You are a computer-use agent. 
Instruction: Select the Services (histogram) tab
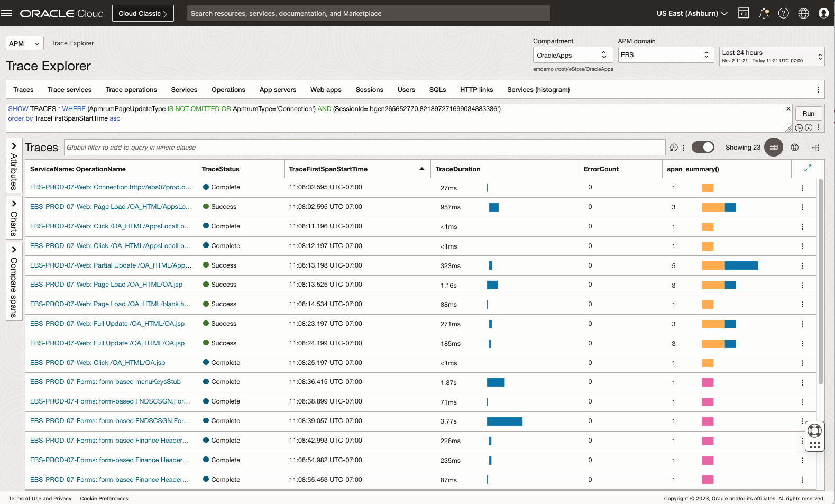(x=538, y=90)
